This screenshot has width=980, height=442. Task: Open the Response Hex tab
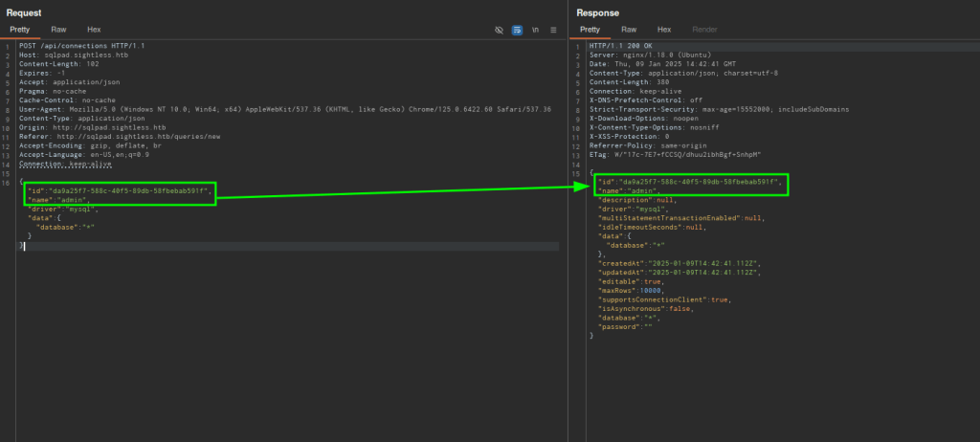pos(664,30)
